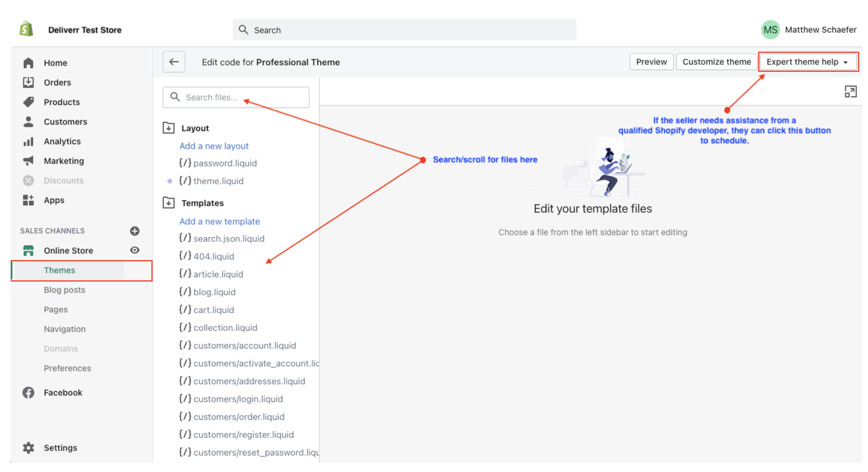Click the Analytics bar chart icon
The image size is (868, 472).
[x=28, y=141]
